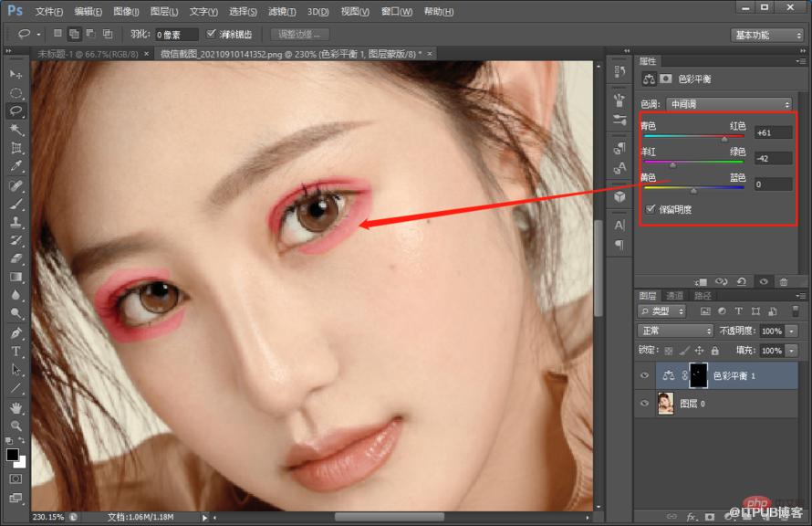Select the Lasso tool in the toolbox

point(16,110)
